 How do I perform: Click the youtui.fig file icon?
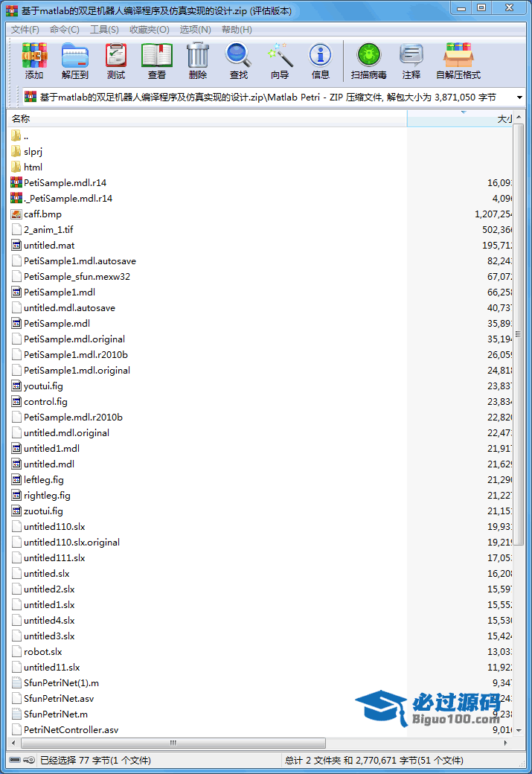click(x=16, y=386)
